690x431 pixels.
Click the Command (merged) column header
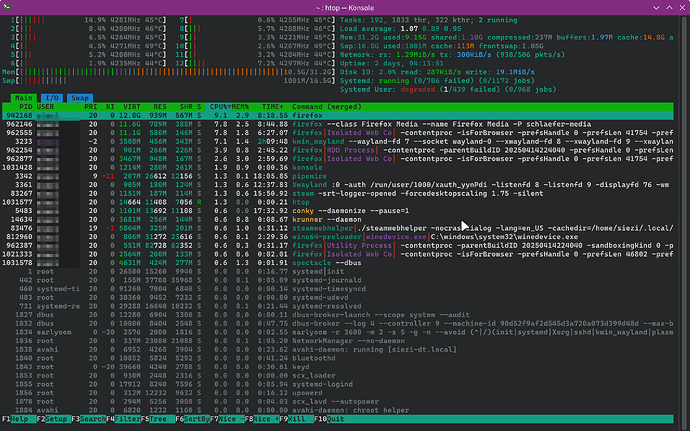click(327, 107)
